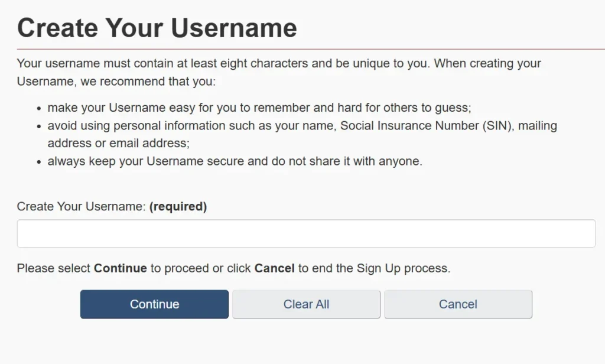
Task: Click the bold Cancel word in the instructions
Action: (275, 268)
